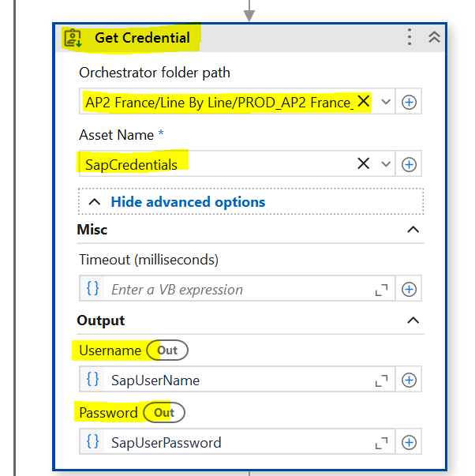Expand the Asset Name dropdown list
This screenshot has width=475, height=476.
click(x=386, y=164)
